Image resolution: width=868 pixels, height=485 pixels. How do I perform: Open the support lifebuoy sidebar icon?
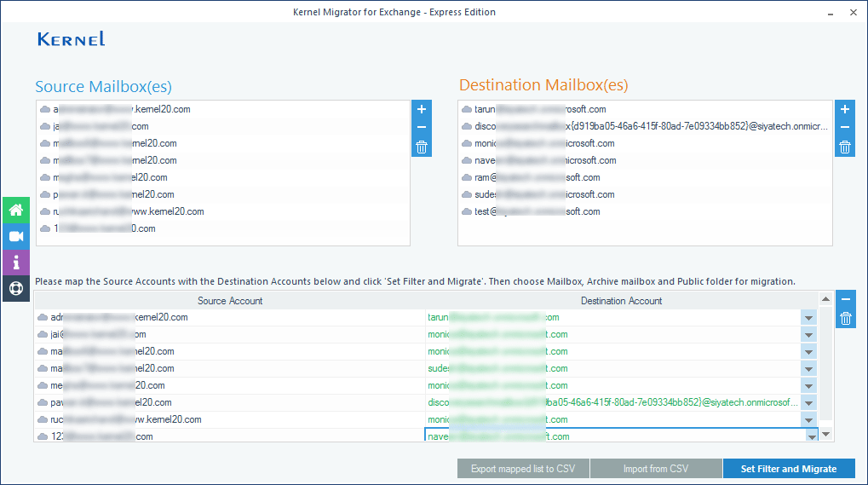tap(16, 288)
